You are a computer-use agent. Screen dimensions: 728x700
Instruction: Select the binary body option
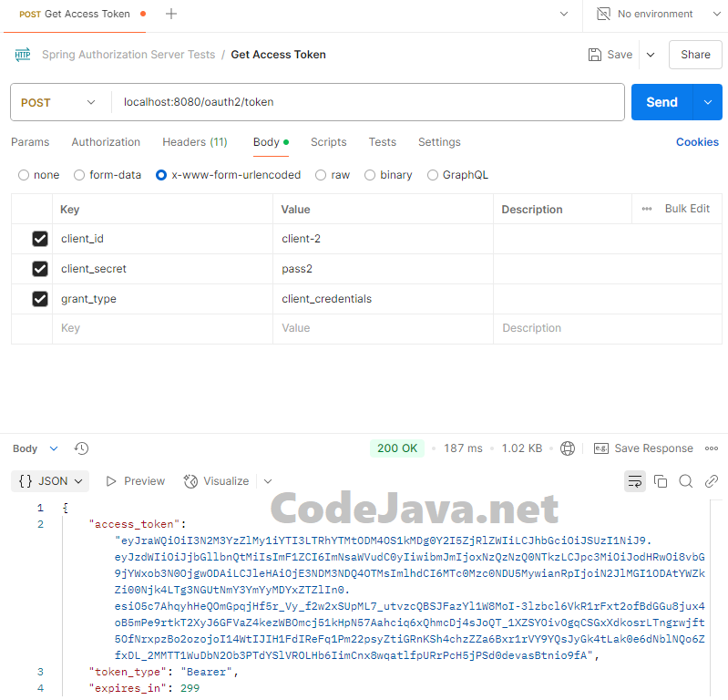(x=370, y=175)
